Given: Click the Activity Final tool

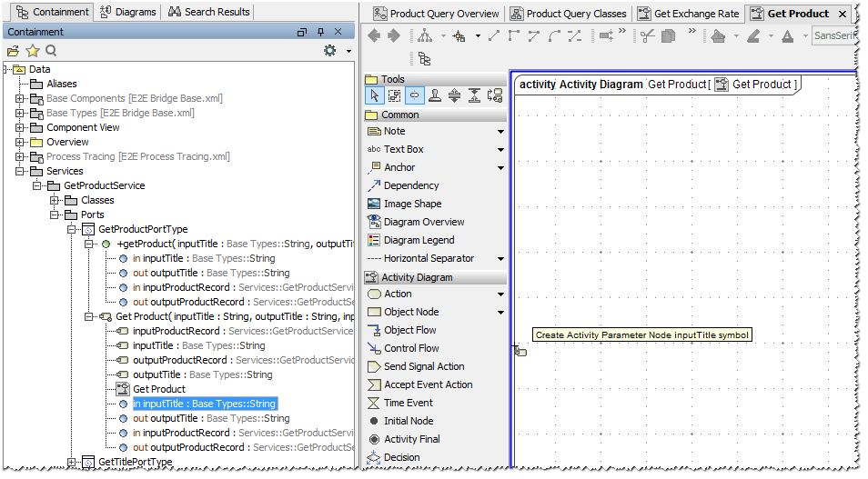Looking at the screenshot, I should pos(411,439).
